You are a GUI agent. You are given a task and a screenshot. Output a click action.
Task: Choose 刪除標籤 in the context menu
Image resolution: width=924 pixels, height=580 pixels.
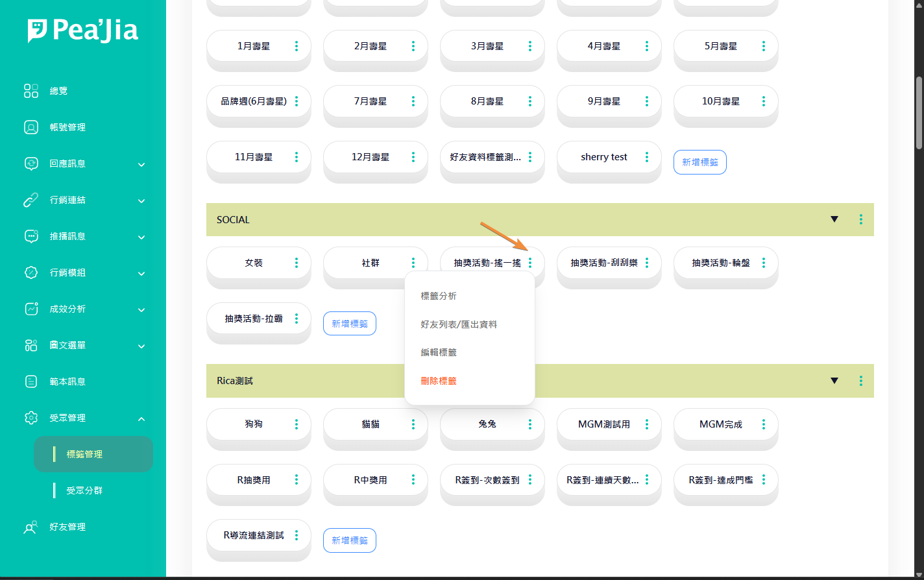point(439,381)
